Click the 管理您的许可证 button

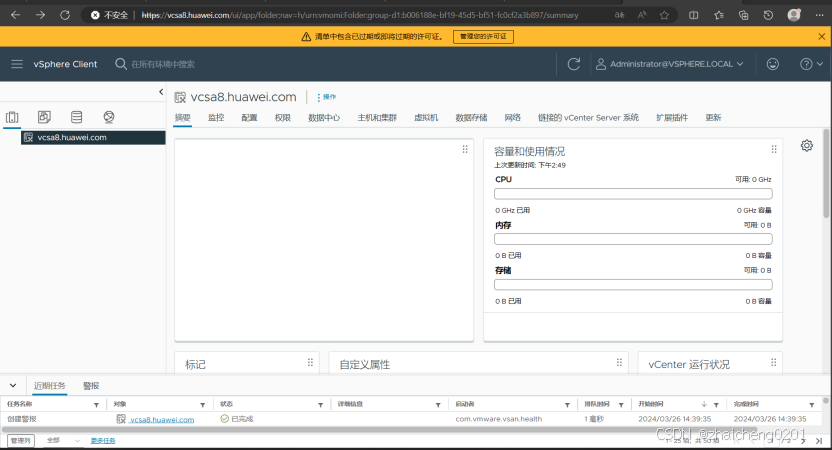tap(483, 37)
